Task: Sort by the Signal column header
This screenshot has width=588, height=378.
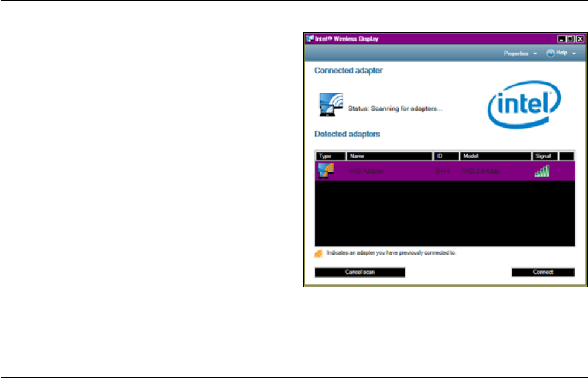Action: coord(545,156)
